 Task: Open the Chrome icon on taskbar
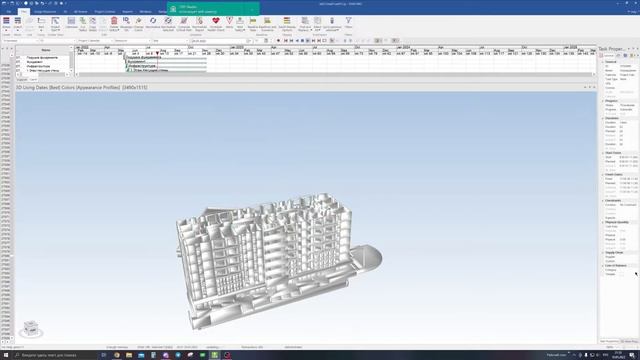click(x=117, y=355)
